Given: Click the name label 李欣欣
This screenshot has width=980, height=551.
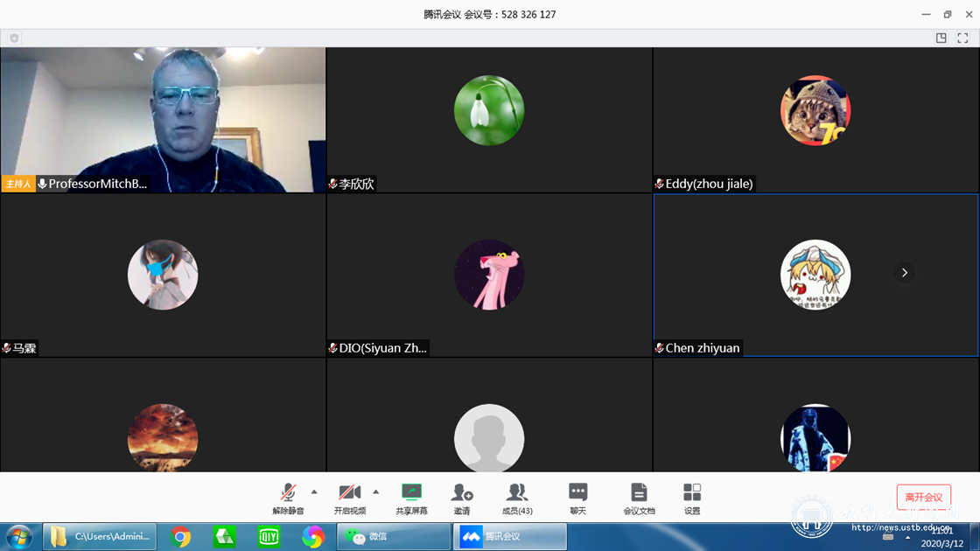Looking at the screenshot, I should point(356,184).
